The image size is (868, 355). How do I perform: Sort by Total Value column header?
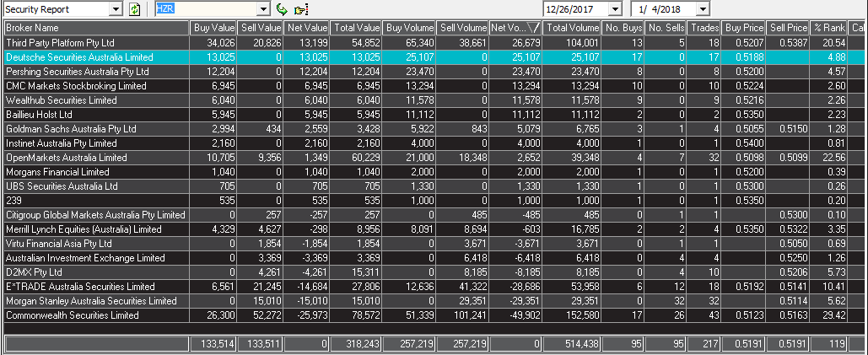355,28
